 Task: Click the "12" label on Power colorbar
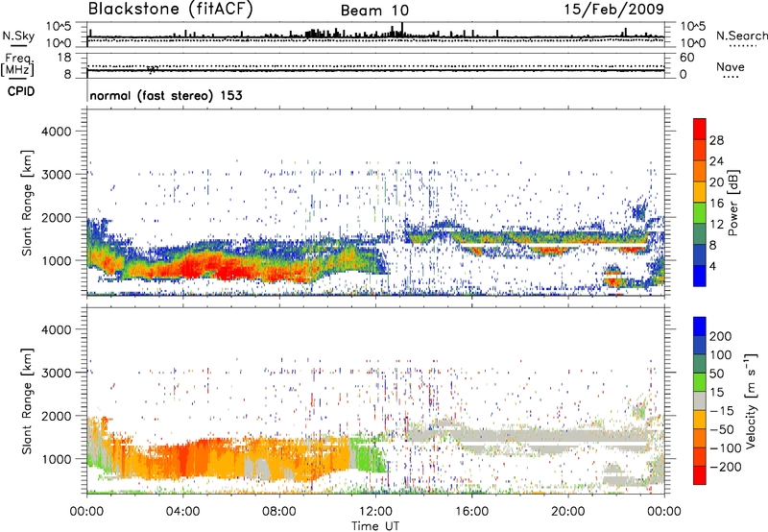[716, 225]
